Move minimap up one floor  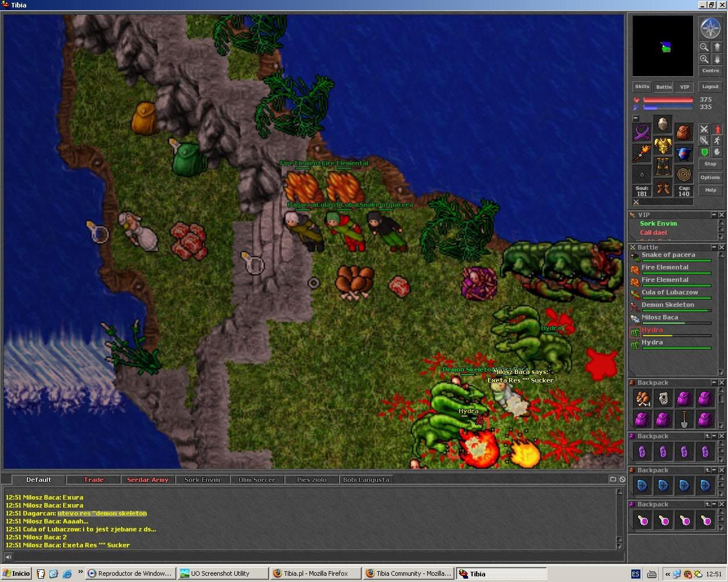tap(717, 47)
